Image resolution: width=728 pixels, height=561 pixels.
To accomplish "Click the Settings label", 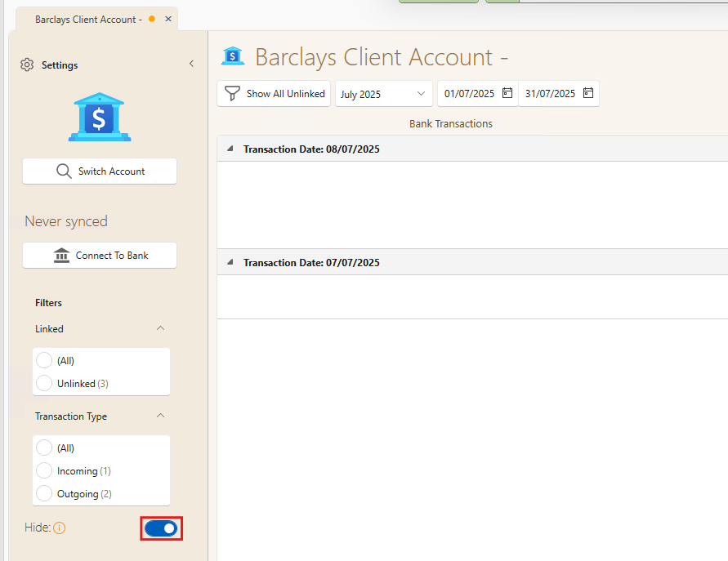I will click(x=60, y=65).
